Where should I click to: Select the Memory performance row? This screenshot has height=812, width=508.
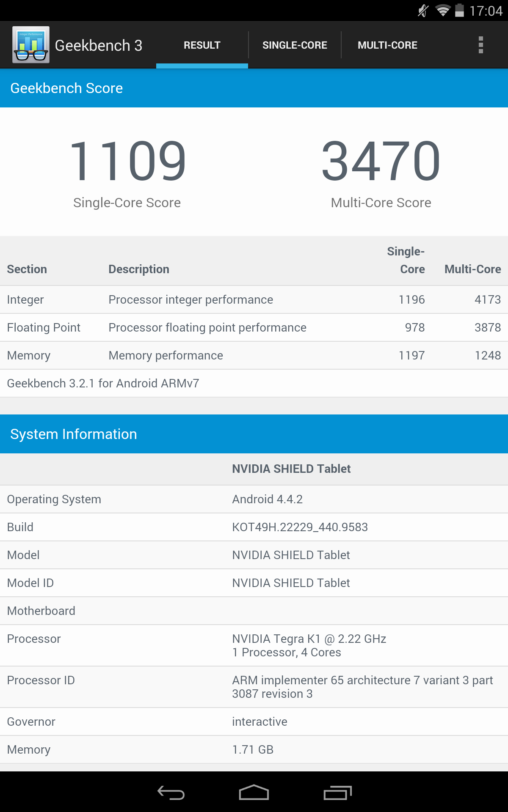[254, 355]
